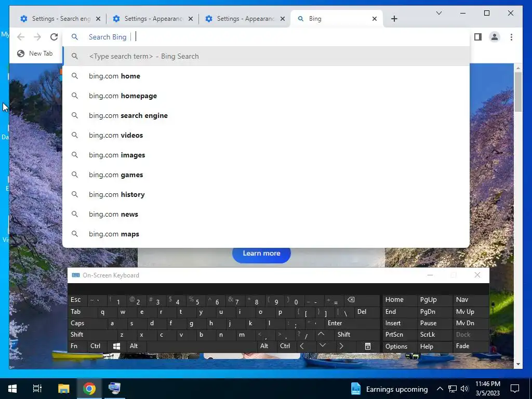The image size is (532, 399).
Task: Open the notification center icon
Action: click(x=515, y=389)
